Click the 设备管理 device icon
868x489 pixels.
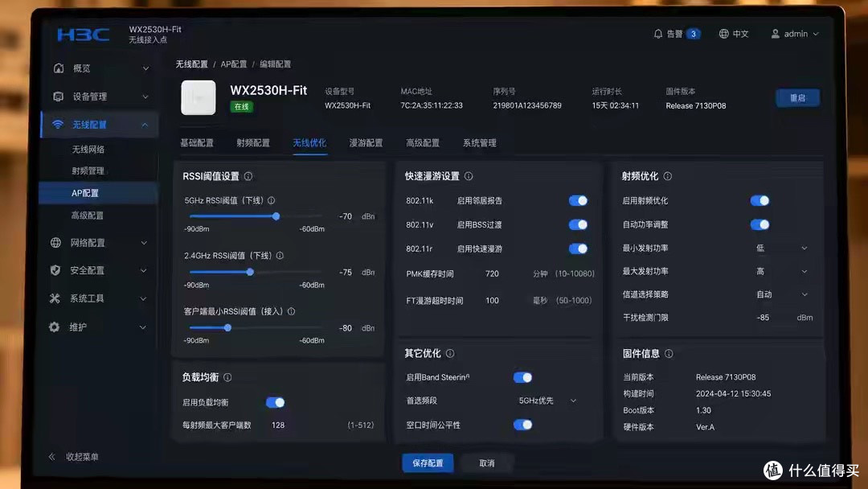pyautogui.click(x=58, y=97)
